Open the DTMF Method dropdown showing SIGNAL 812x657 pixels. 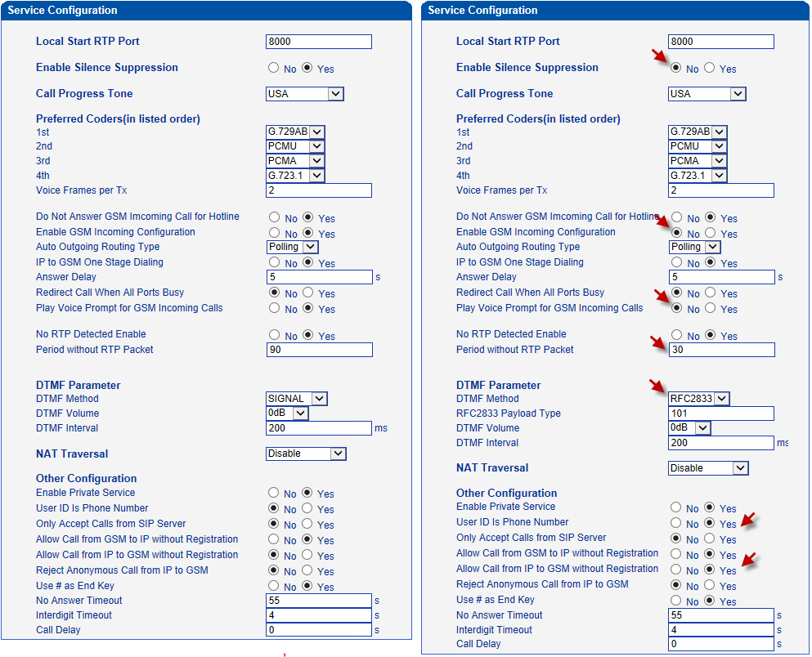pos(296,399)
